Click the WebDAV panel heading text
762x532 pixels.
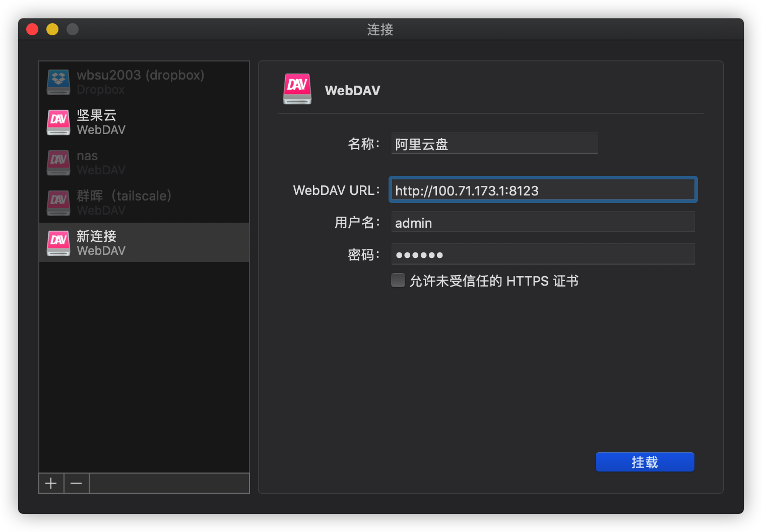(353, 91)
